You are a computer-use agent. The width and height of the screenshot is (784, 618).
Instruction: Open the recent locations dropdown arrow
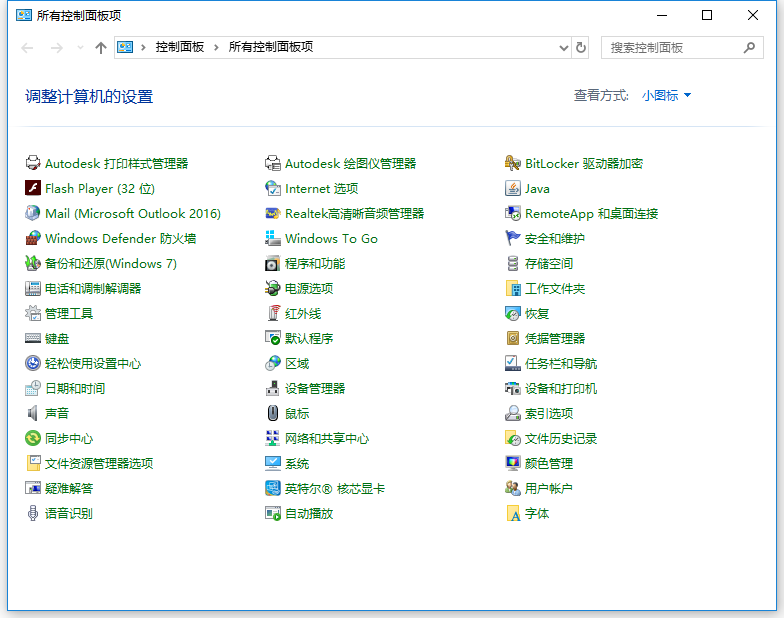80,48
